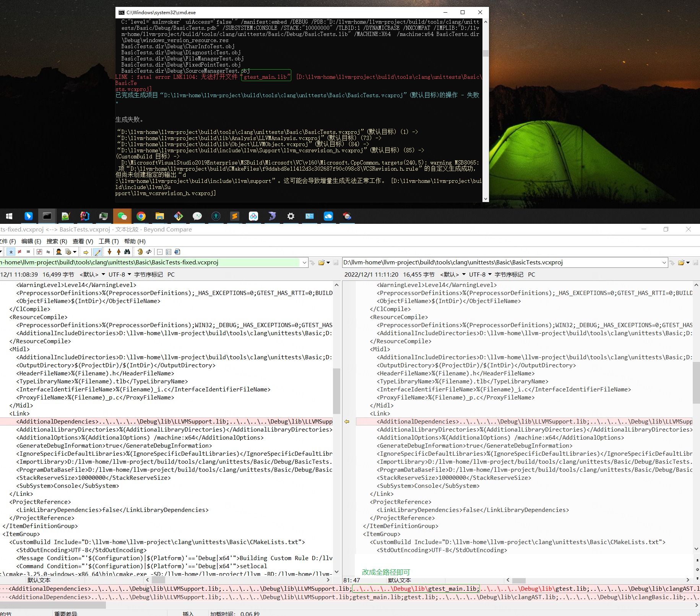This screenshot has width=700, height=616.
Task: Open left pane UTF-8 encoding dropdown
Action: pos(120,274)
